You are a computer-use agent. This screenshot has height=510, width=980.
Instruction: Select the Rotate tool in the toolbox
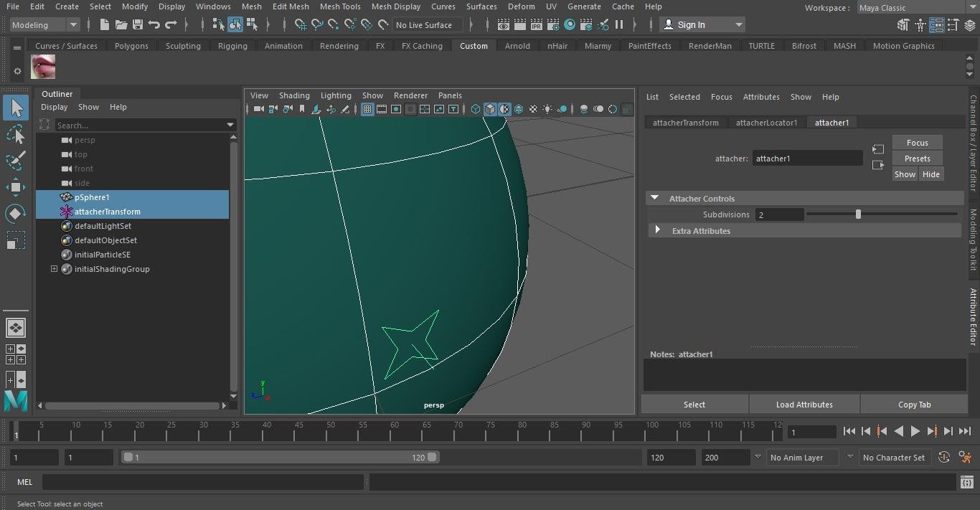pyautogui.click(x=16, y=214)
